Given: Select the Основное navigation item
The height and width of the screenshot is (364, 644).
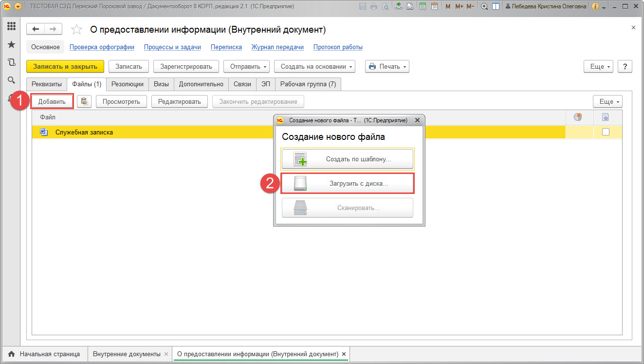Looking at the screenshot, I should point(45,47).
